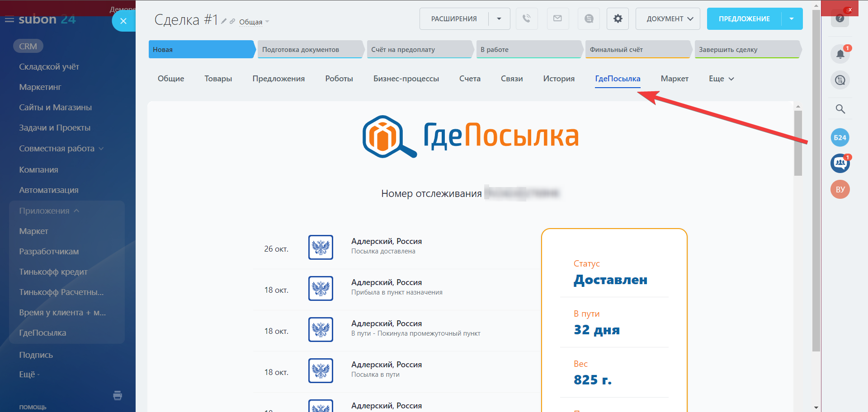Move deal to В работе stage
This screenshot has height=412, width=868.
pos(529,50)
